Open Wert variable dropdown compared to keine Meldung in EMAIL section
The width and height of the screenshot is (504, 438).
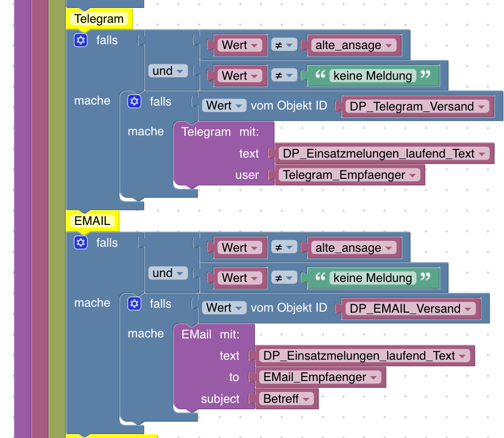240,278
